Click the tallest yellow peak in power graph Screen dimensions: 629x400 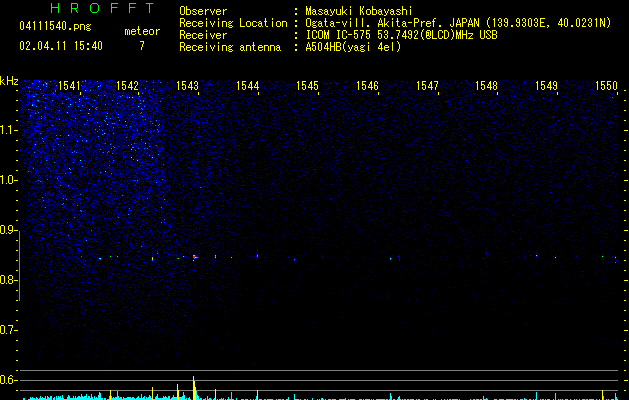pos(194,388)
